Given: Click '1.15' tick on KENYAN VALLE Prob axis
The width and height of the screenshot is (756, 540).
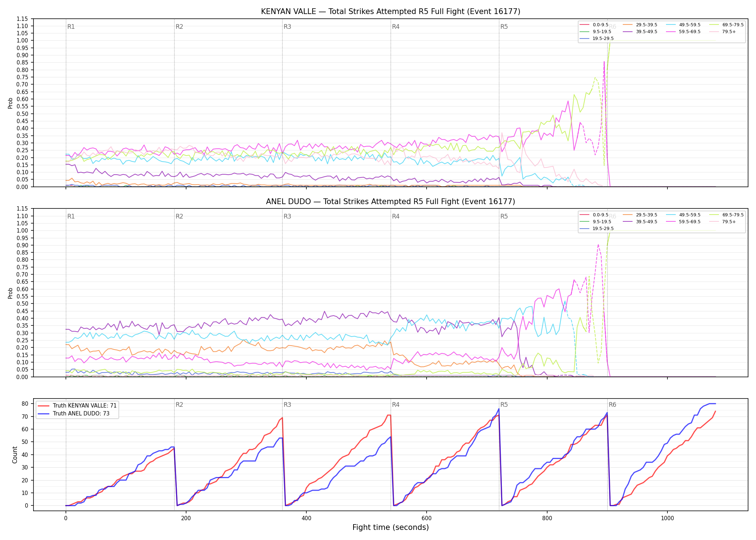Looking at the screenshot, I should click(x=22, y=19).
